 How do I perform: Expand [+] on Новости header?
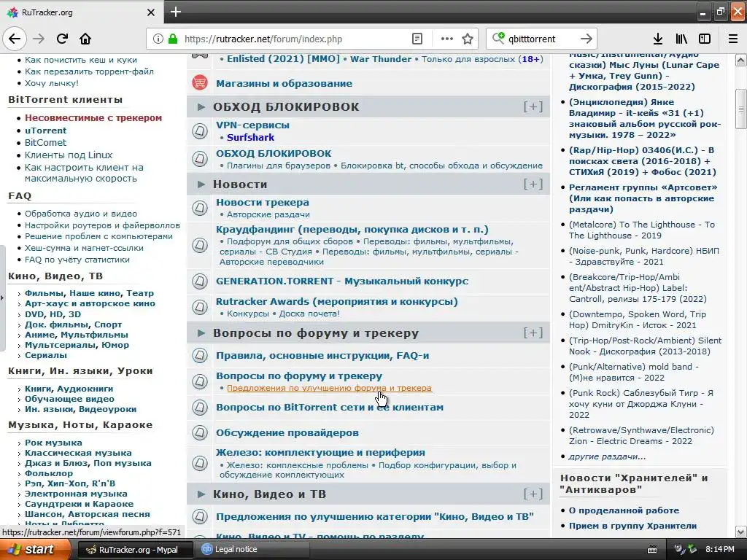533,184
